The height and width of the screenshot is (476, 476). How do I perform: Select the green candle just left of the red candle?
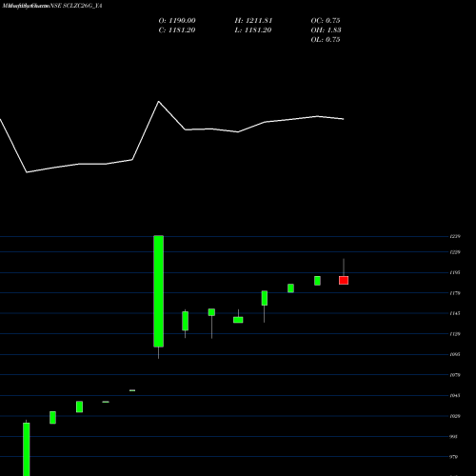[317, 281]
